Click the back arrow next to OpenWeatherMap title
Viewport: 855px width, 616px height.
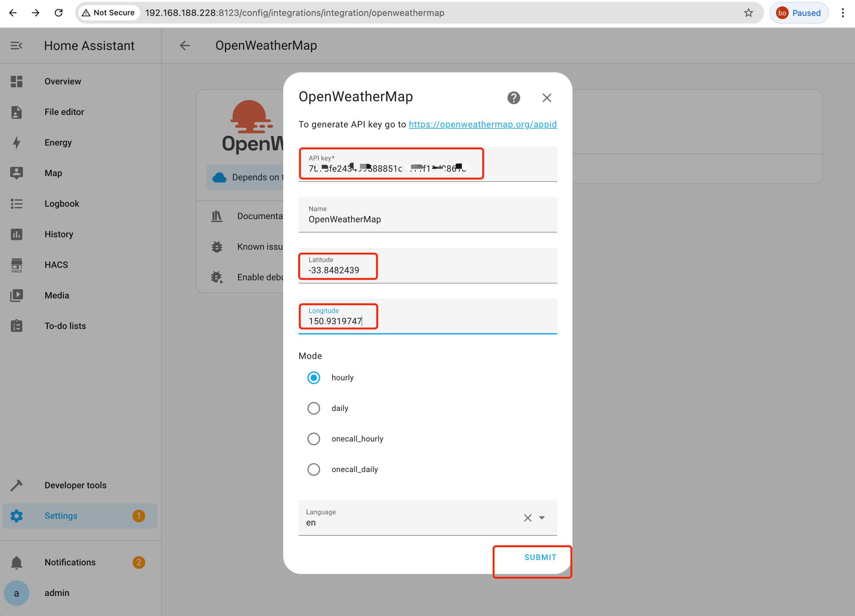(x=185, y=46)
